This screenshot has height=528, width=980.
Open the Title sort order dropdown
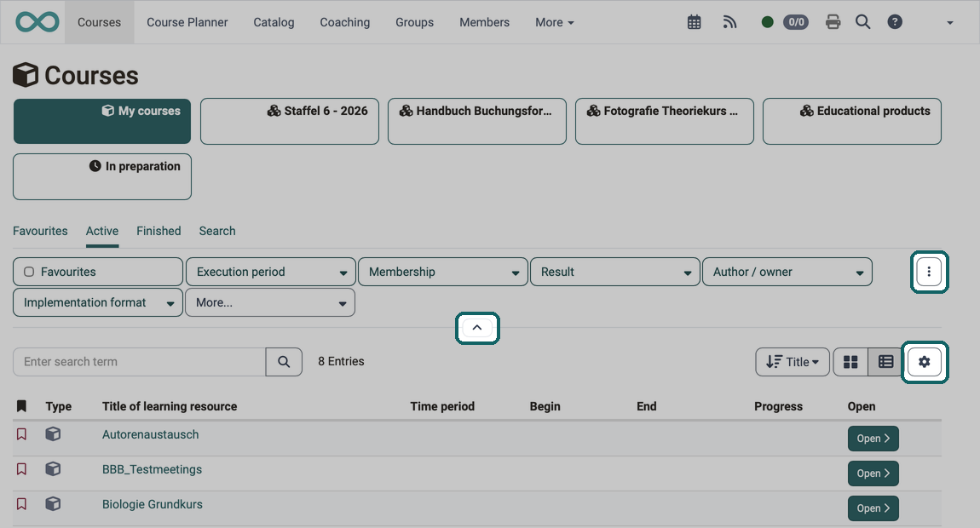coord(793,362)
